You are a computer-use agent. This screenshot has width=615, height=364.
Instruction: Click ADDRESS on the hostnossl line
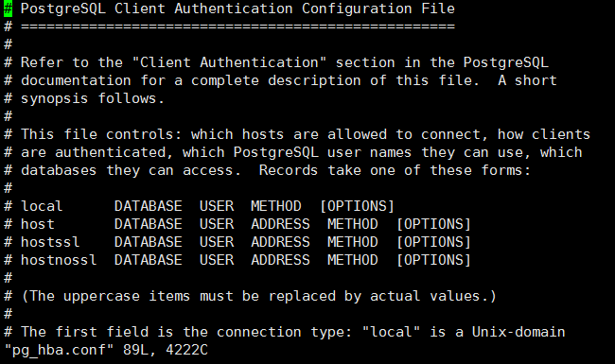[x=280, y=261]
